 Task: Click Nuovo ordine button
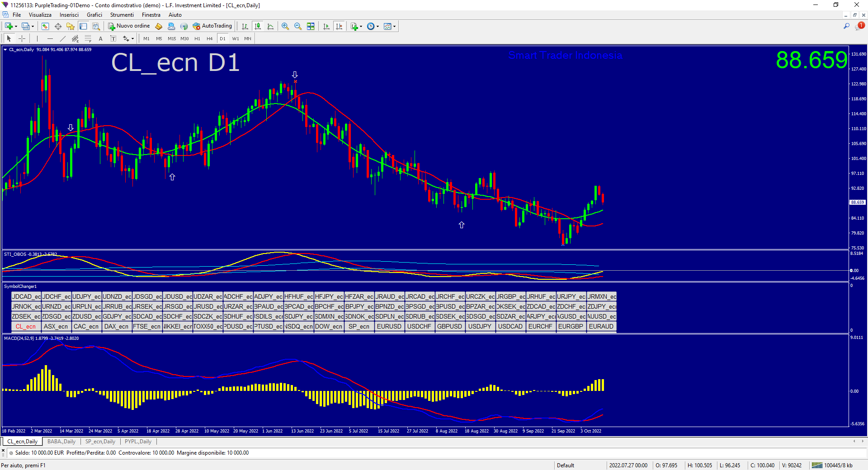pyautogui.click(x=129, y=26)
